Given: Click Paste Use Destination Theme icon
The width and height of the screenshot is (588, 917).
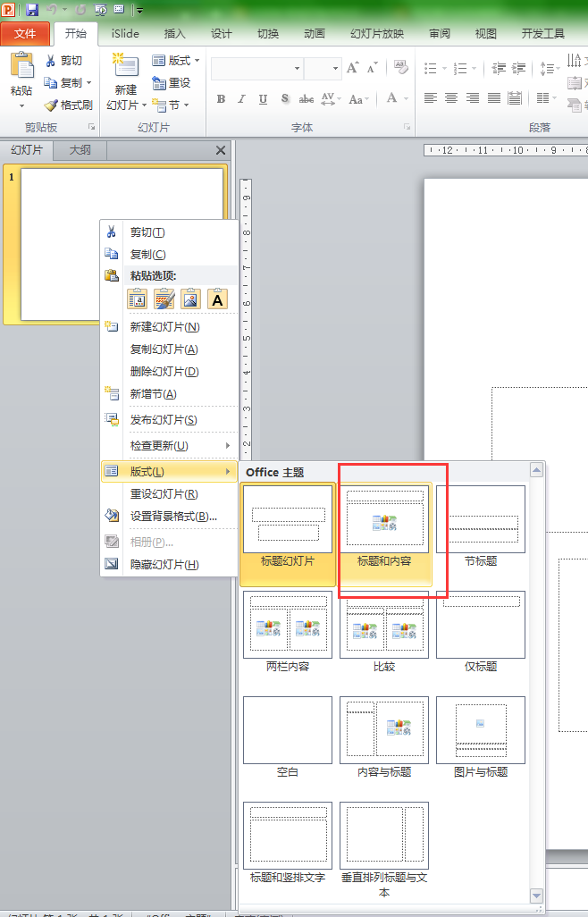Looking at the screenshot, I should [138, 299].
